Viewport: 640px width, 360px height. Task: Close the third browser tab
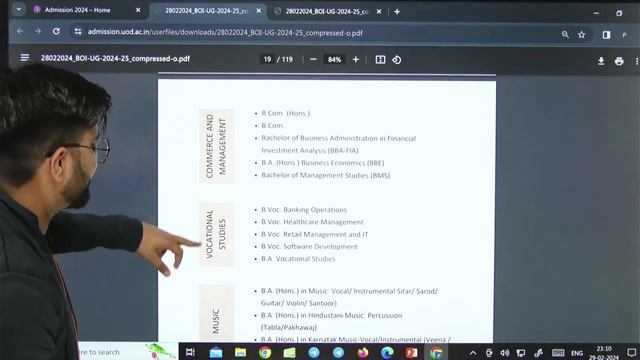[379, 11]
